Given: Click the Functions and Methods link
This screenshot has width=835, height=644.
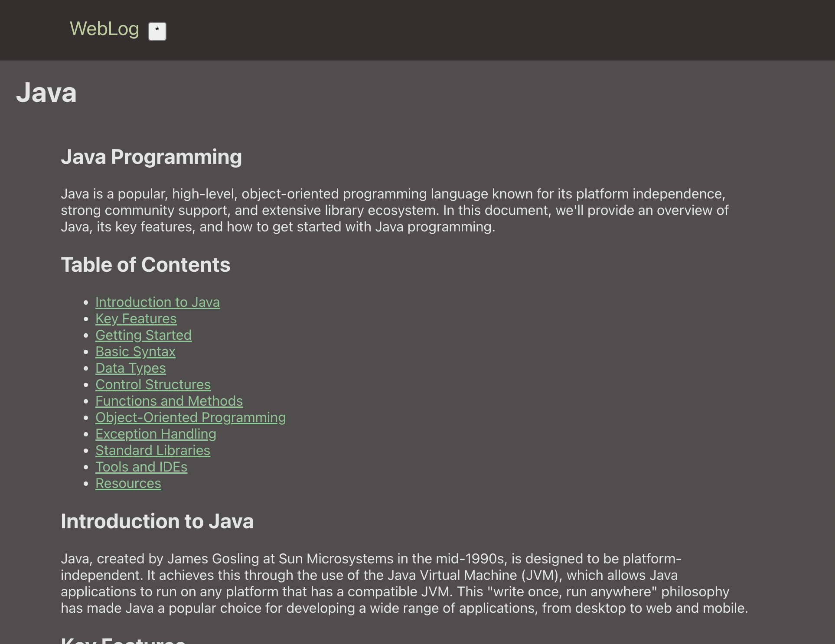Looking at the screenshot, I should (169, 401).
